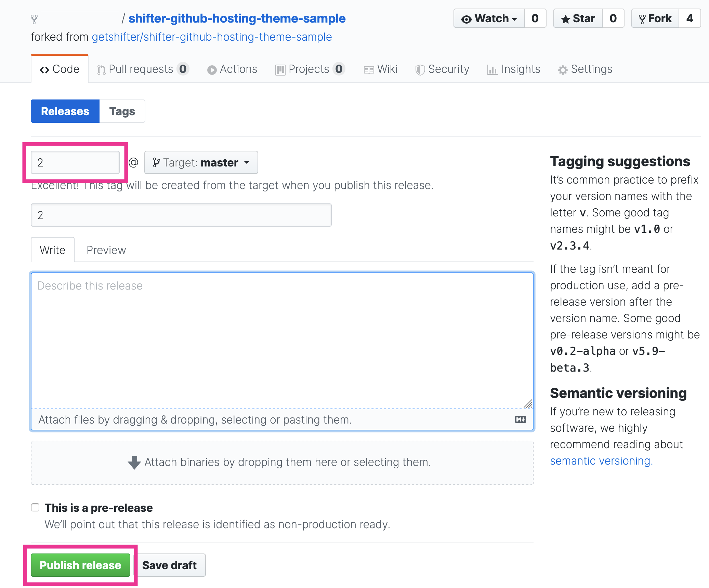Click the branch icon in Target dropdown
Screen dimensions: 709x588
coord(156,163)
